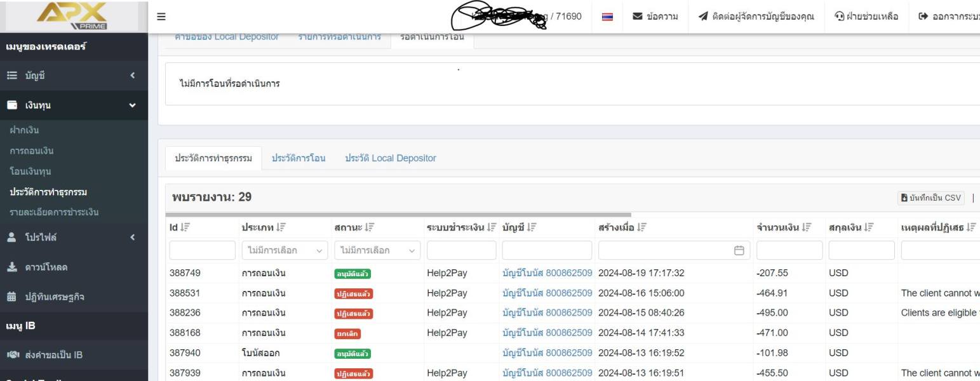Open account link in row 388749
Viewport: 980px width, 381px height.
tap(547, 273)
